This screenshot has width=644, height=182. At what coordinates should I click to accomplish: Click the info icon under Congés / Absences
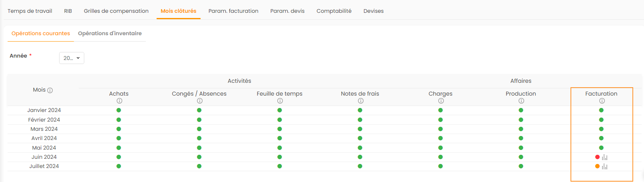tap(199, 101)
